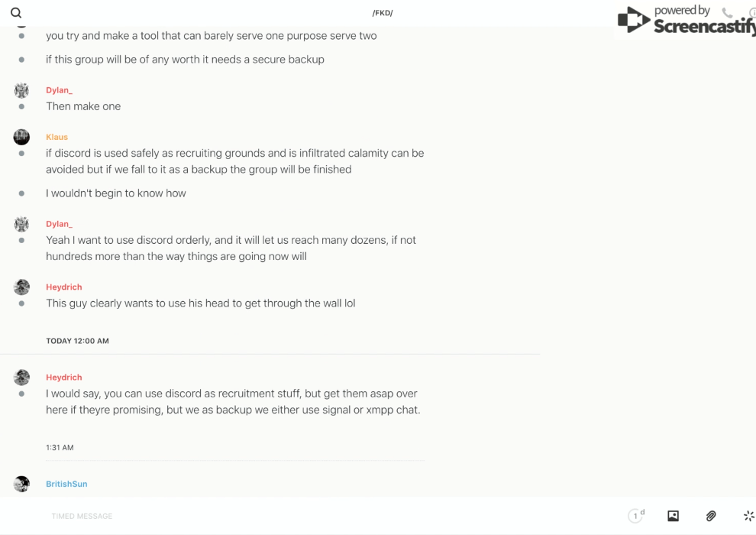Open the 1d message timer selector
The image size is (756, 535).
point(636,516)
